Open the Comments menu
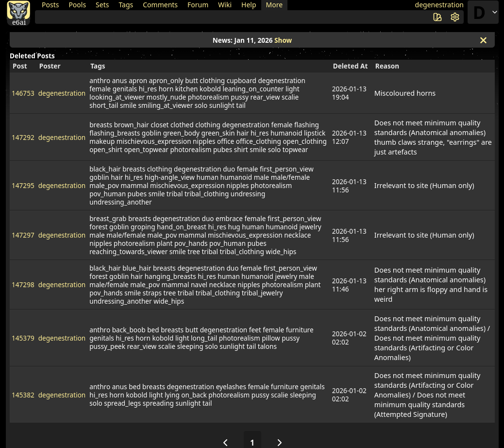 tap(160, 5)
